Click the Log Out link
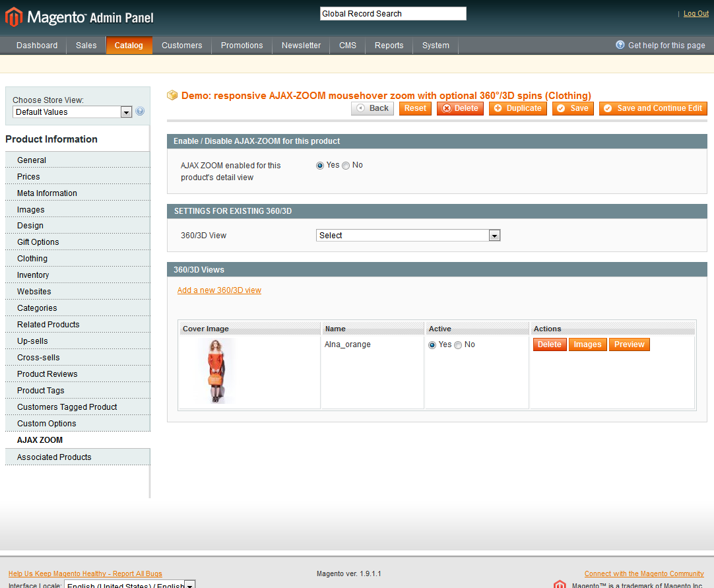This screenshot has height=588, width=714. 696,14
